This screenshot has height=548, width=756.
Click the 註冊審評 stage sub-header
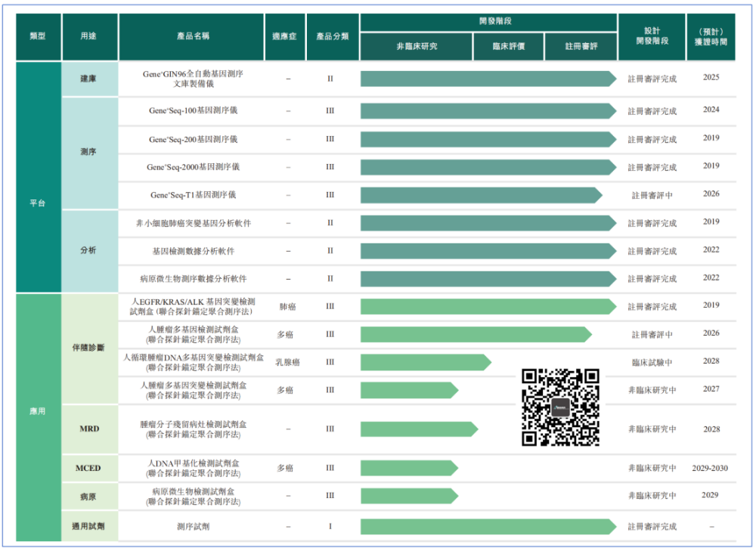coord(581,47)
